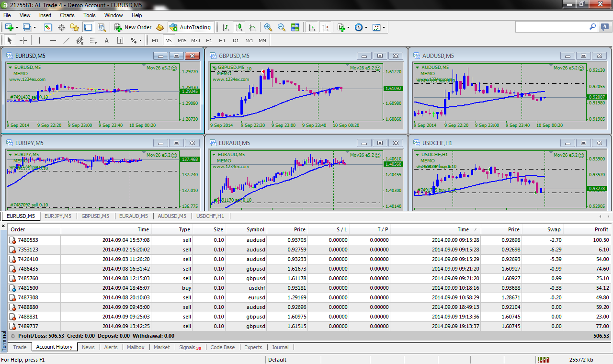This screenshot has height=364, width=613.
Task: Zoom out on the chart
Action: pyautogui.click(x=282, y=27)
